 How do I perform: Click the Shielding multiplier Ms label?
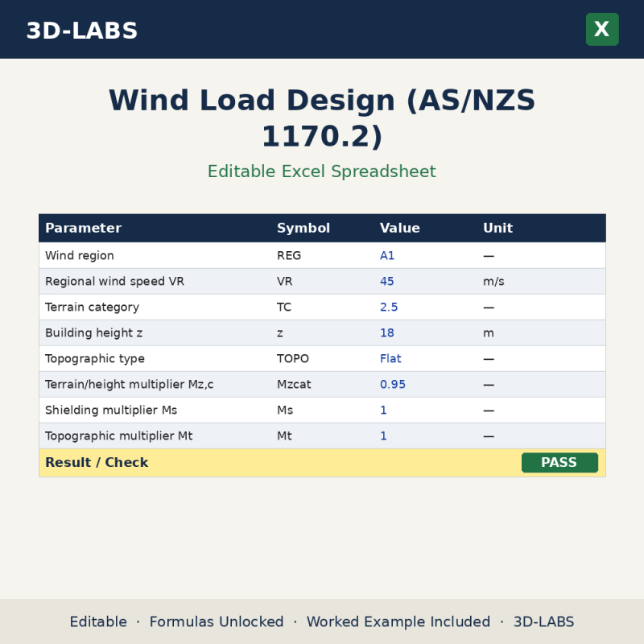point(111,411)
